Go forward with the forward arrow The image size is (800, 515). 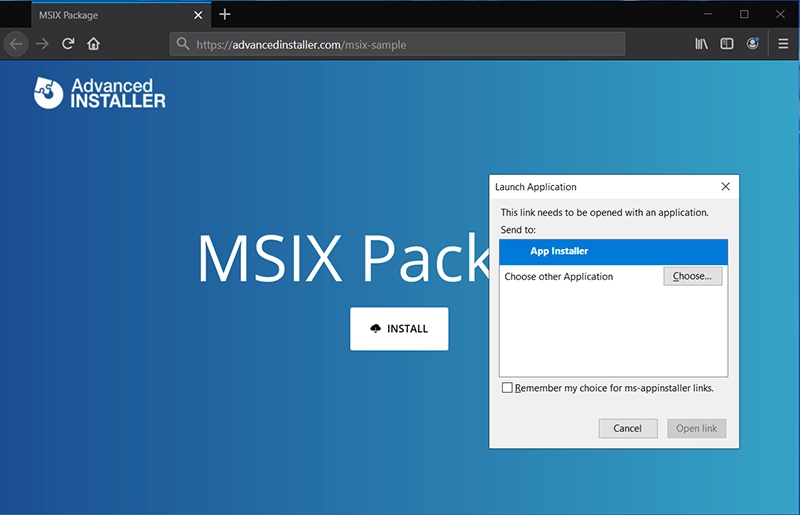point(42,44)
